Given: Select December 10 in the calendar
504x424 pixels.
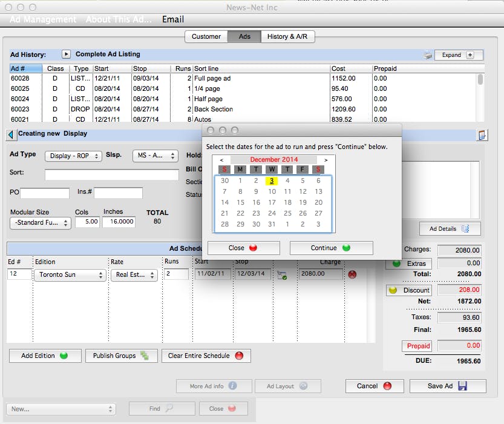Looking at the screenshot, I should pos(272,191).
